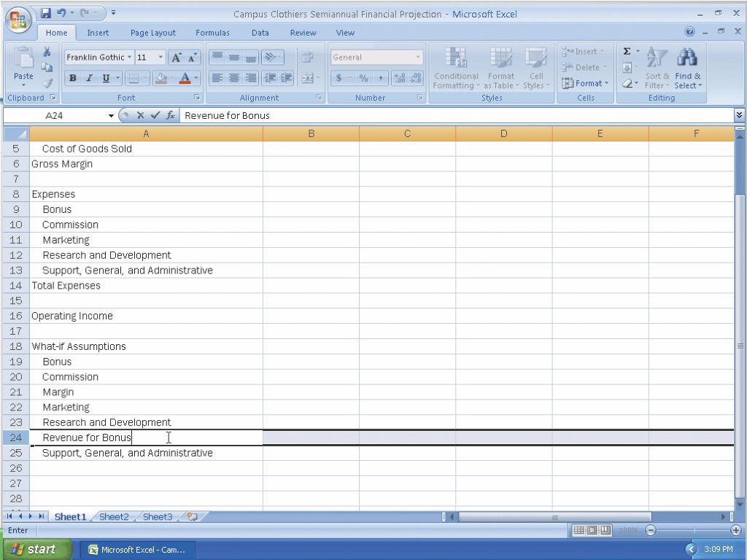
Task: Switch to the Sheet2 worksheet tab
Action: [x=114, y=517]
